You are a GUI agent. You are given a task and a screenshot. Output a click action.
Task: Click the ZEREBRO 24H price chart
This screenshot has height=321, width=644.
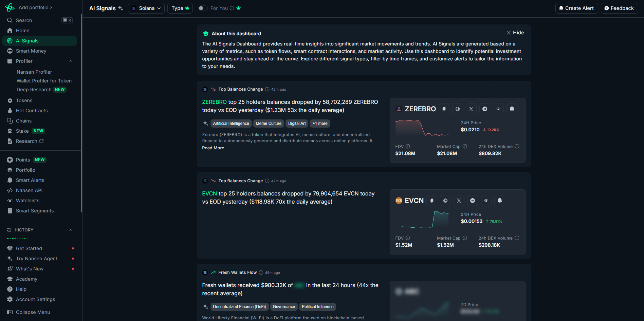click(422, 128)
